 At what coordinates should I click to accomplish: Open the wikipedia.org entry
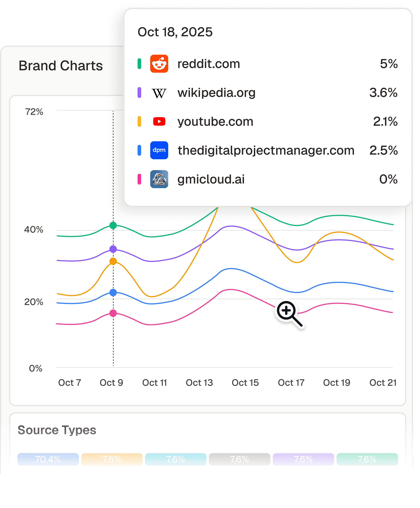pos(216,93)
